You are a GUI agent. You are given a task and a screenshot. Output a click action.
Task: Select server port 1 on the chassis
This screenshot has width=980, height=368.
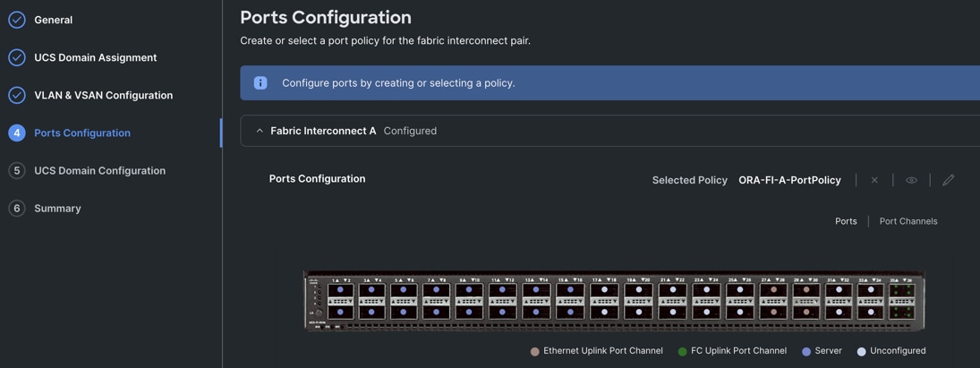(x=340, y=290)
